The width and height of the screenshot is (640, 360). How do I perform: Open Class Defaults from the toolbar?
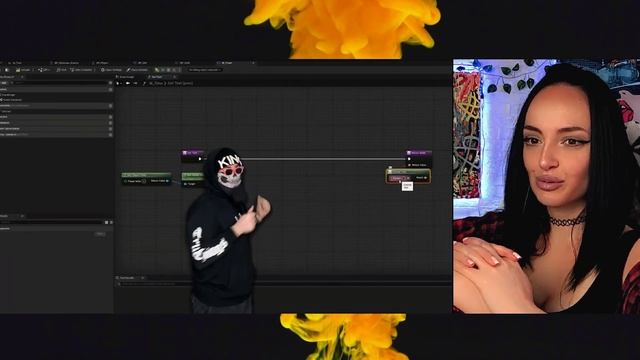point(138,70)
